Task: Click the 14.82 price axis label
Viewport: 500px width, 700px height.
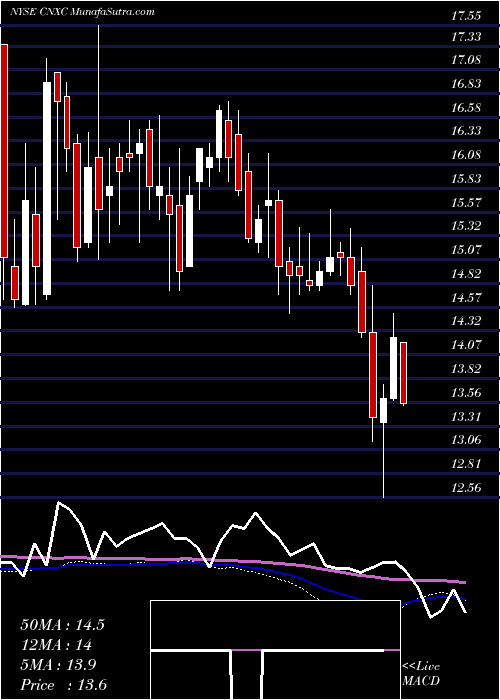Action: [466, 274]
